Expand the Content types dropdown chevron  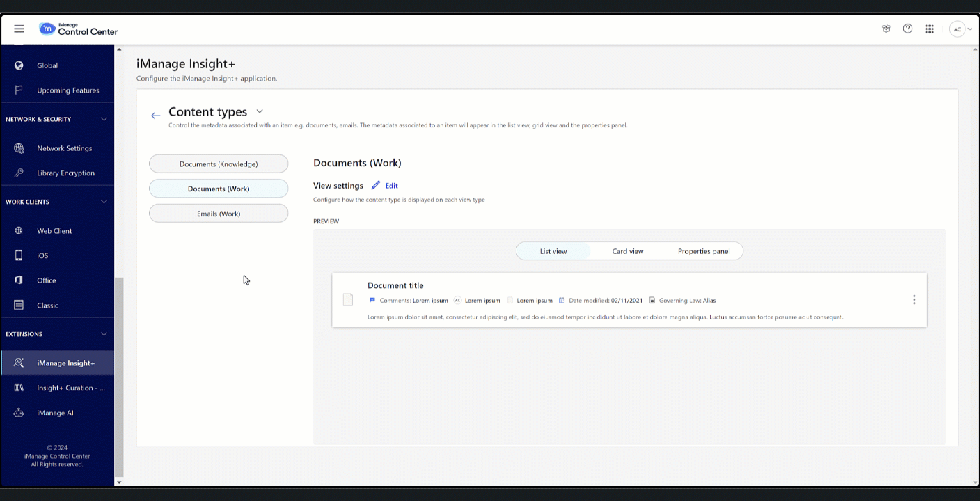pos(260,111)
